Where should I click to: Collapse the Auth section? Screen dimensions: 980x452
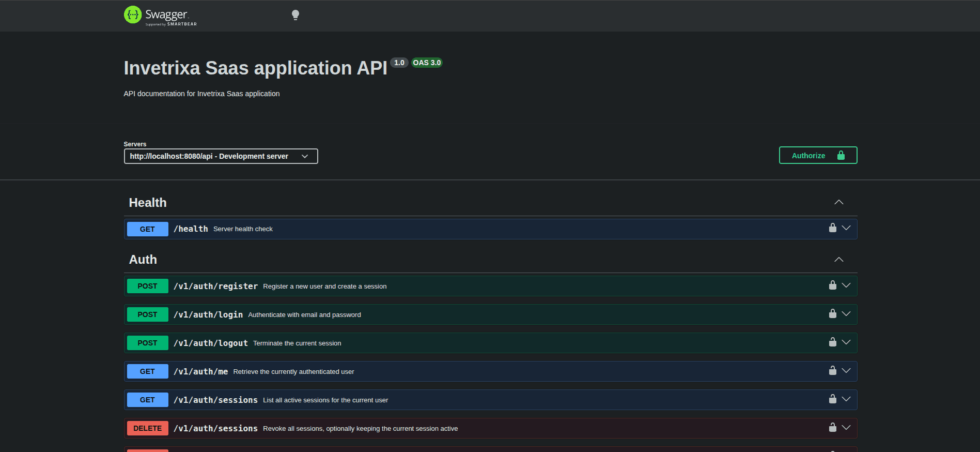pyautogui.click(x=838, y=260)
